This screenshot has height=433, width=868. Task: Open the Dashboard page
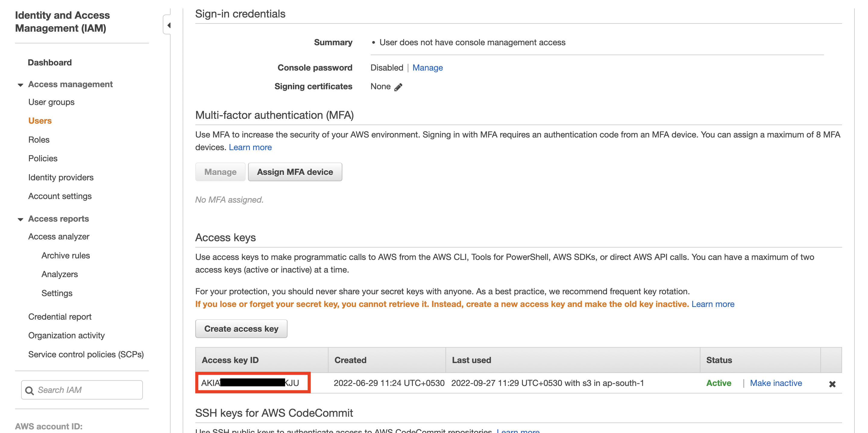coord(49,62)
